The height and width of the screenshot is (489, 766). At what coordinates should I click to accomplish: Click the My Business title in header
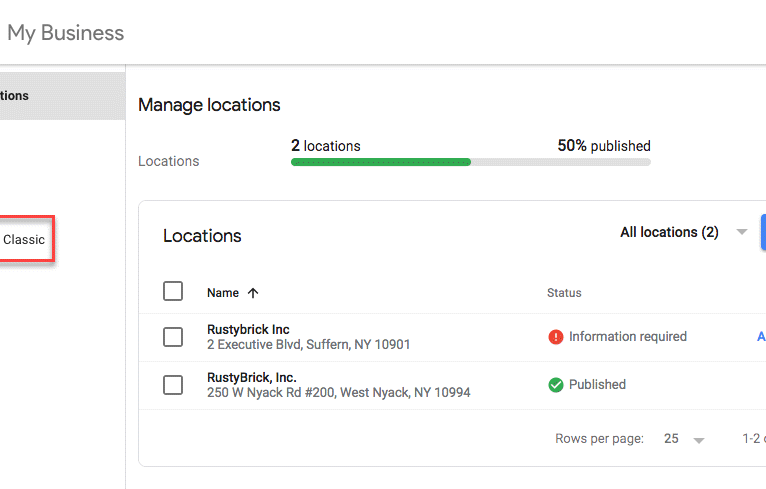click(66, 32)
